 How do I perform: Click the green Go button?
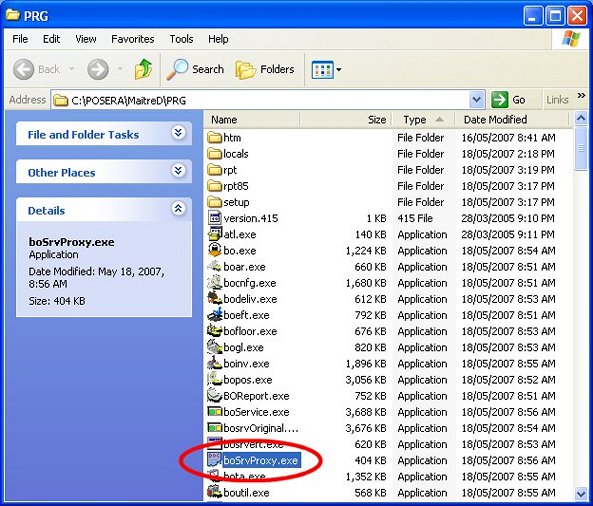(x=508, y=100)
